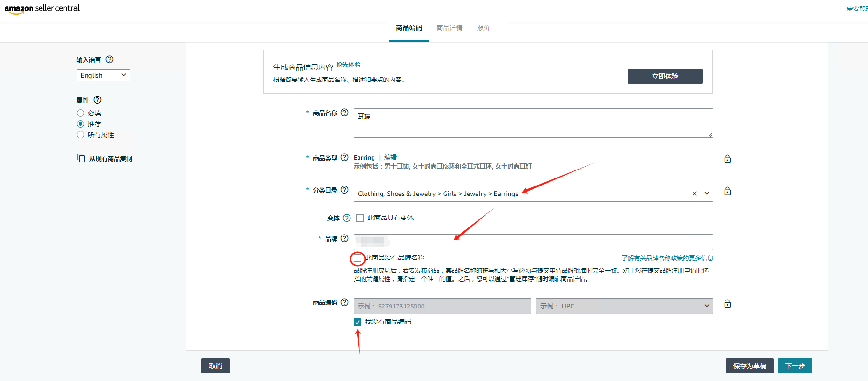Image resolution: width=868 pixels, height=381 pixels.
Task: Select the 所有属性 radio button
Action: coord(80,135)
